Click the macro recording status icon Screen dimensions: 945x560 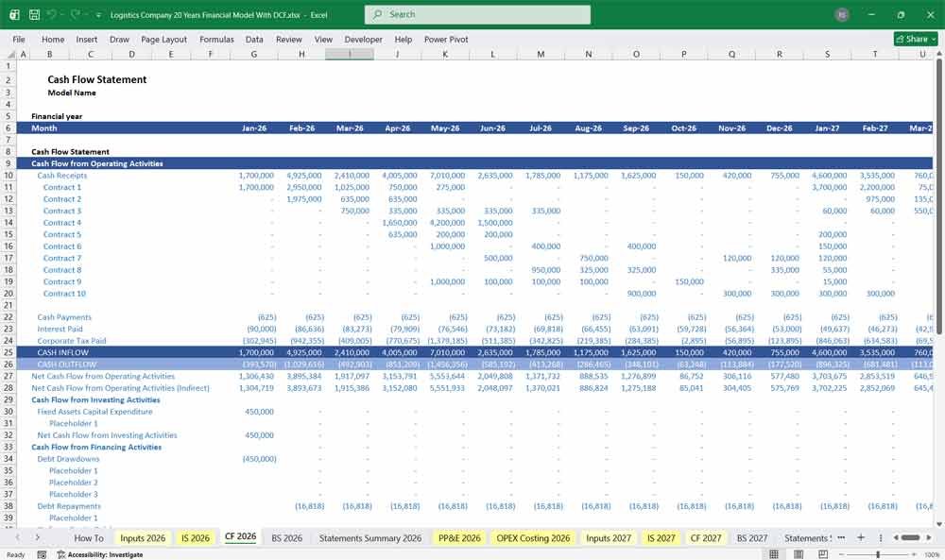pos(42,554)
